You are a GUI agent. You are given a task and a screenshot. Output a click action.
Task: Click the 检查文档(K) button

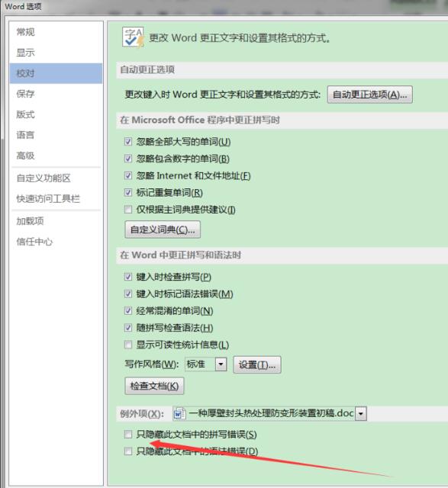click(154, 386)
